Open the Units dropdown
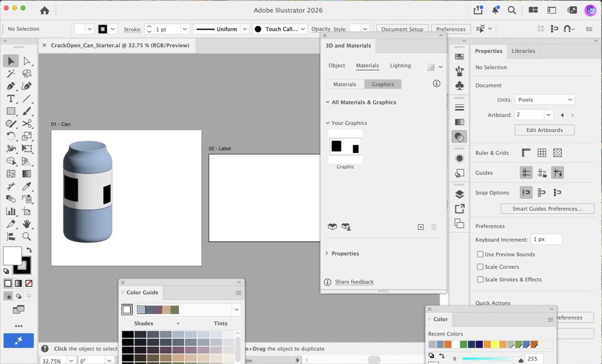Viewport: 602px width, 364px height. [545, 100]
